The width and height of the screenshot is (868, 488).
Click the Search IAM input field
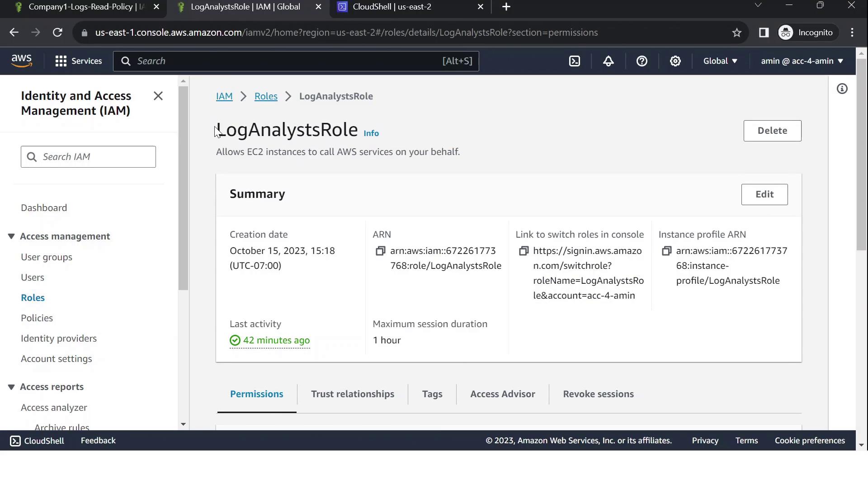coord(95,157)
